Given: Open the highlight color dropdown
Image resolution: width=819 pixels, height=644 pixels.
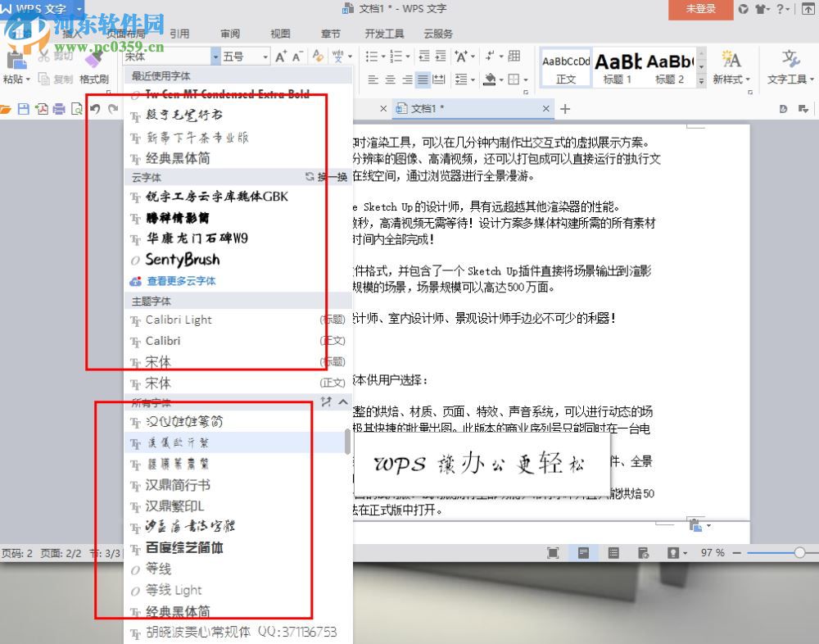Looking at the screenshot, I should 501,78.
